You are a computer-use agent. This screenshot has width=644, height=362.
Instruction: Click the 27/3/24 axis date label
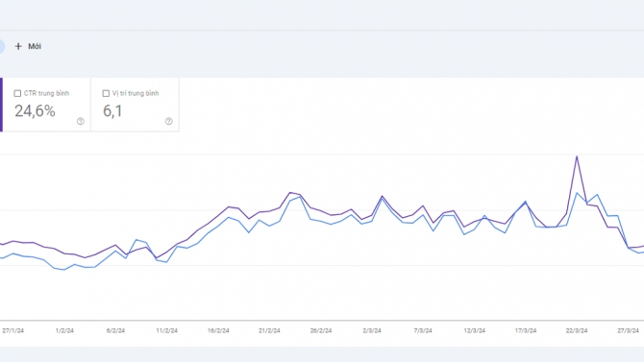tap(628, 331)
